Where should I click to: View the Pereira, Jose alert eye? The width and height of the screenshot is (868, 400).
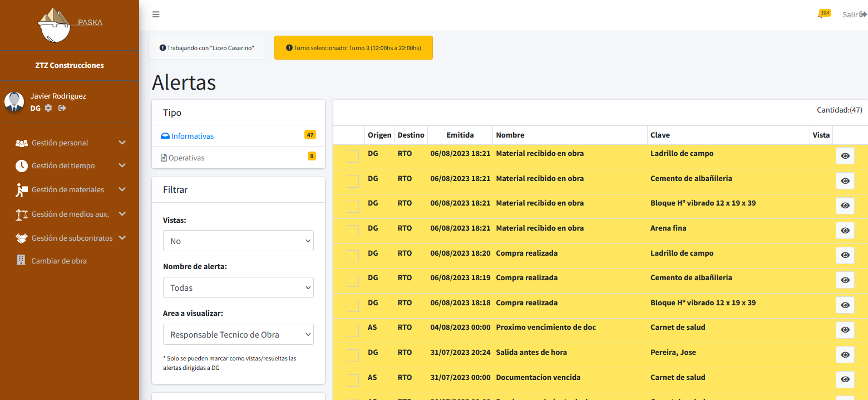tap(845, 355)
